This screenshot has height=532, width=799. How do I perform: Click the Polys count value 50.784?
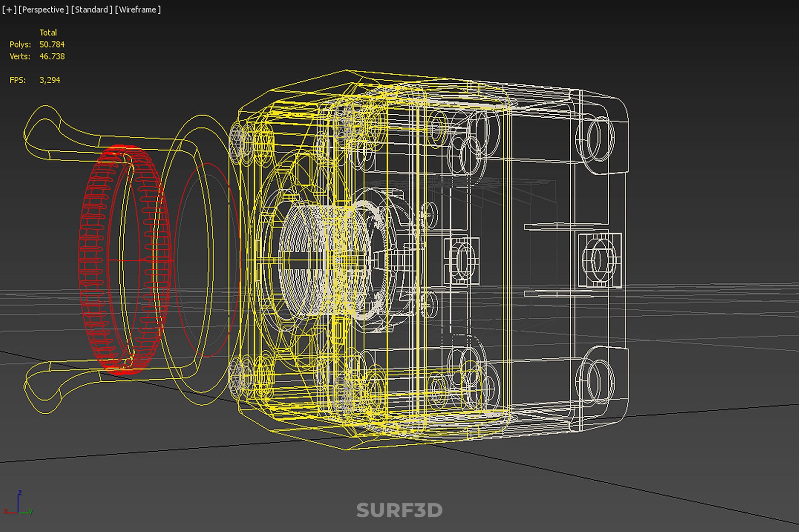pos(52,44)
